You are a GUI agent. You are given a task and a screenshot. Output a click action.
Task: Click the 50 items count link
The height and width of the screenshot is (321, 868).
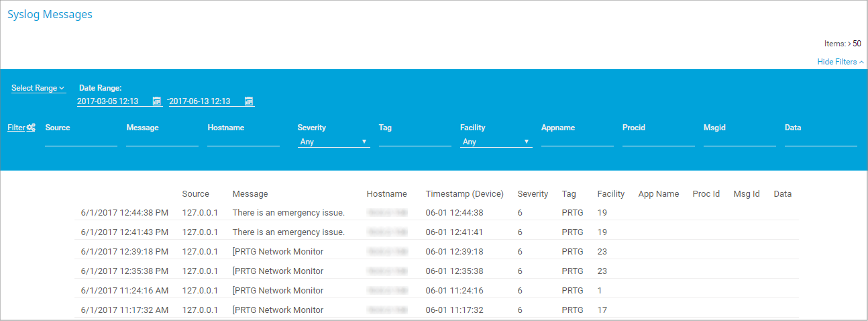[x=857, y=44]
